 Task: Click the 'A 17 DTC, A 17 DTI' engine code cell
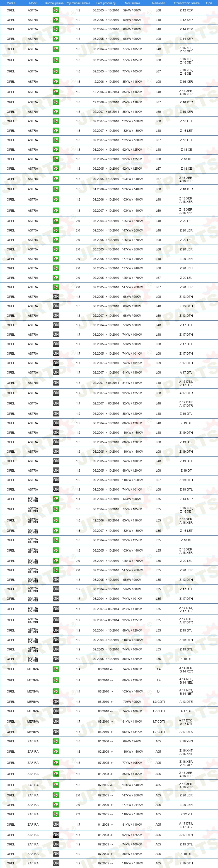pyautogui.click(x=186, y=722)
